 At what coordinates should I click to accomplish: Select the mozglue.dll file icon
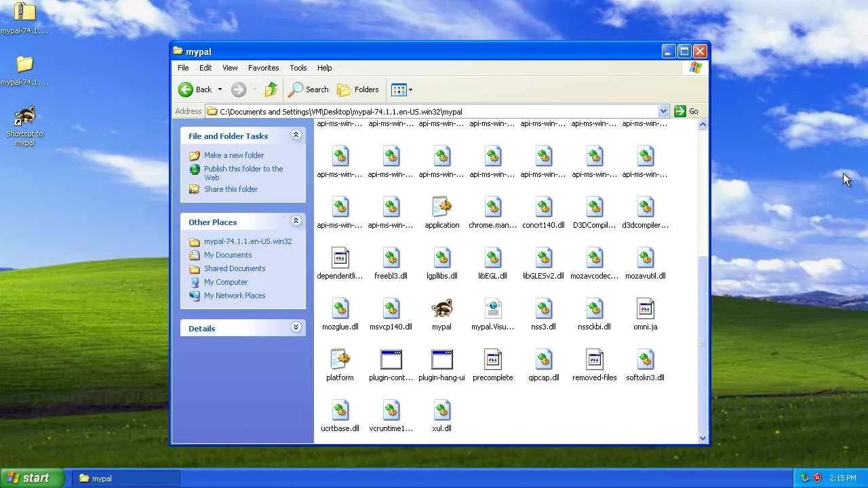[340, 309]
